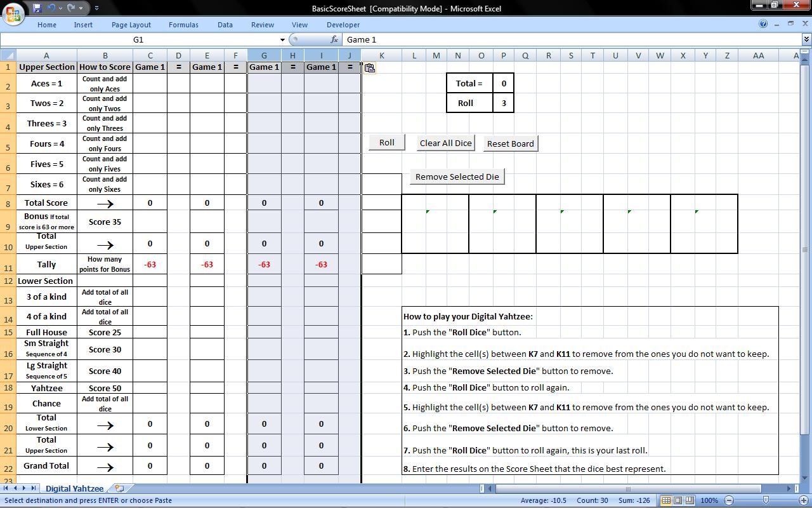The image size is (812, 508).
Task: Redo the last undone action
Action: (71, 8)
